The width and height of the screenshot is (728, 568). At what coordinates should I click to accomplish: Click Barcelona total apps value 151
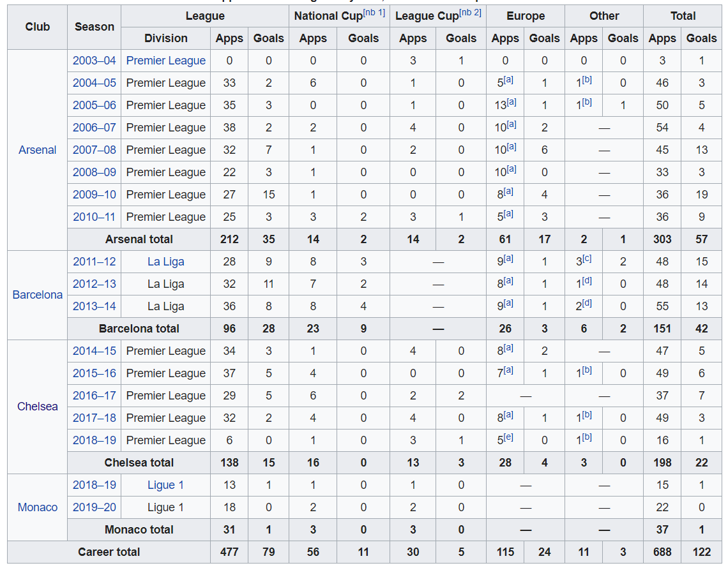[662, 329]
